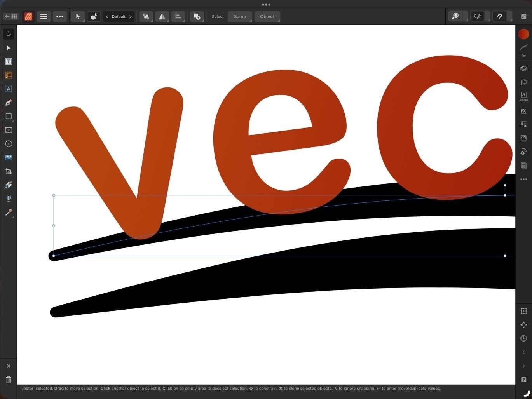Screen dimensions: 532x399
Task: Enable the flip horizontal option
Action: [x=162, y=16]
